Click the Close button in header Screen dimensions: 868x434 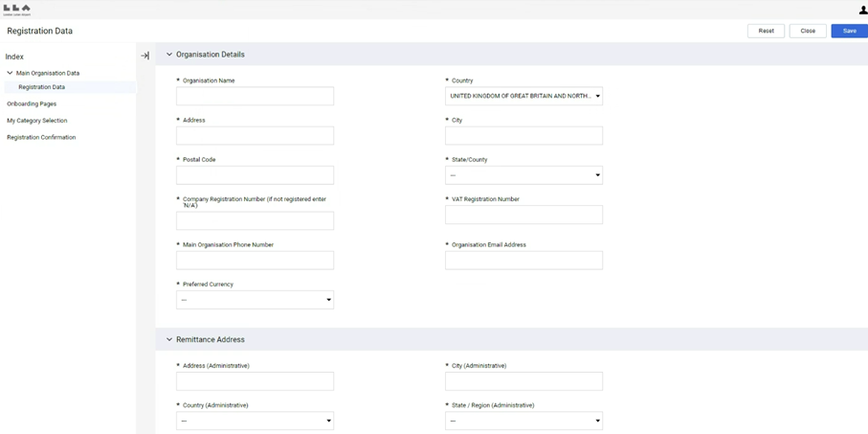808,31
